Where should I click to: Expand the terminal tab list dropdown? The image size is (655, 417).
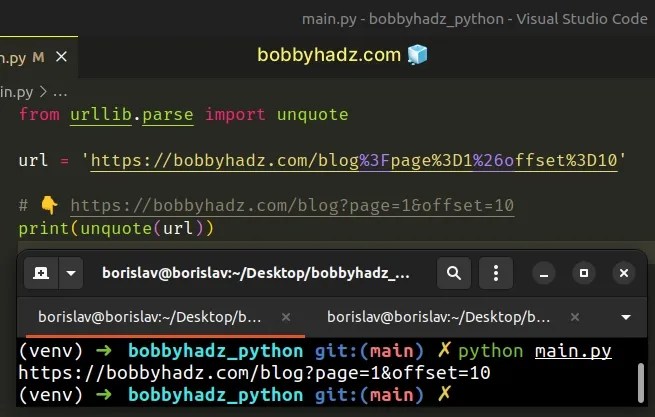[626, 318]
